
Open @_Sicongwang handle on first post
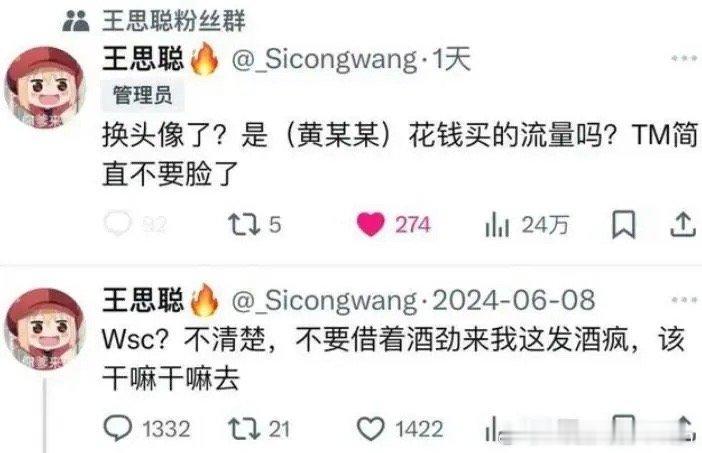click(325, 60)
